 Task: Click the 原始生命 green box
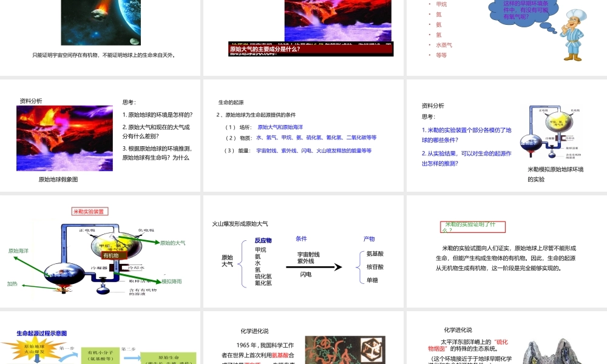[168, 358]
